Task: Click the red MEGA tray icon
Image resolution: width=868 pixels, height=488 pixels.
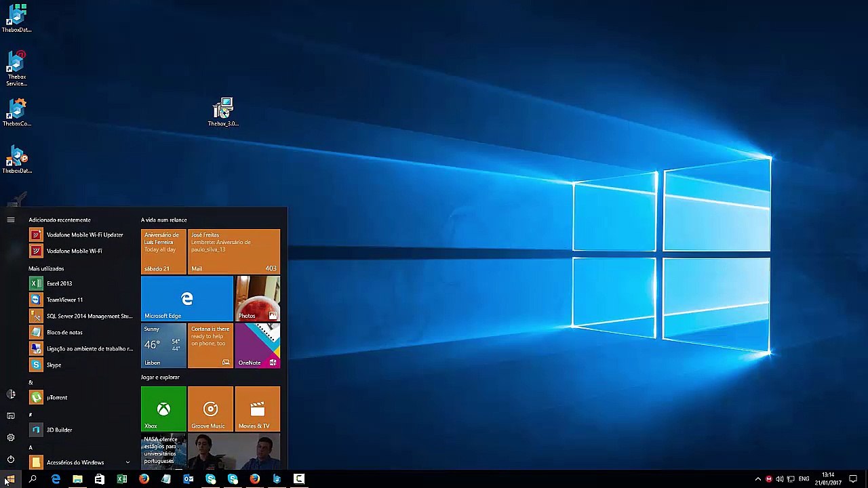Action: 769,479
